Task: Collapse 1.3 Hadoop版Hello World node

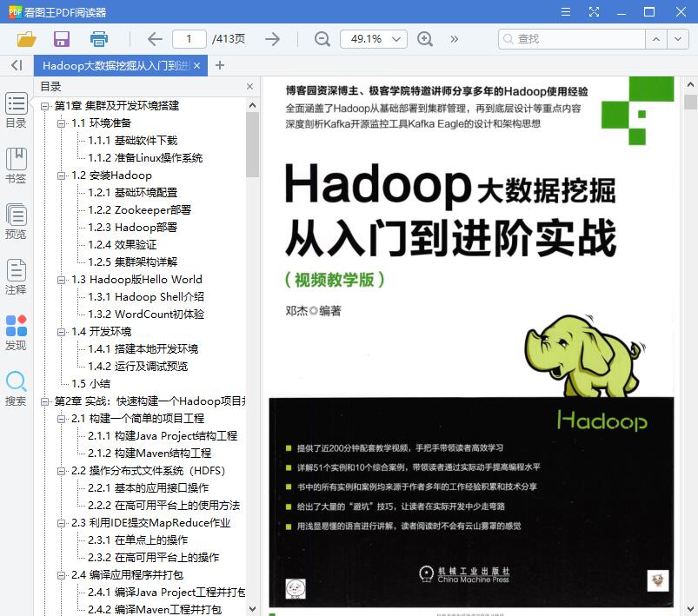Action: (x=62, y=280)
